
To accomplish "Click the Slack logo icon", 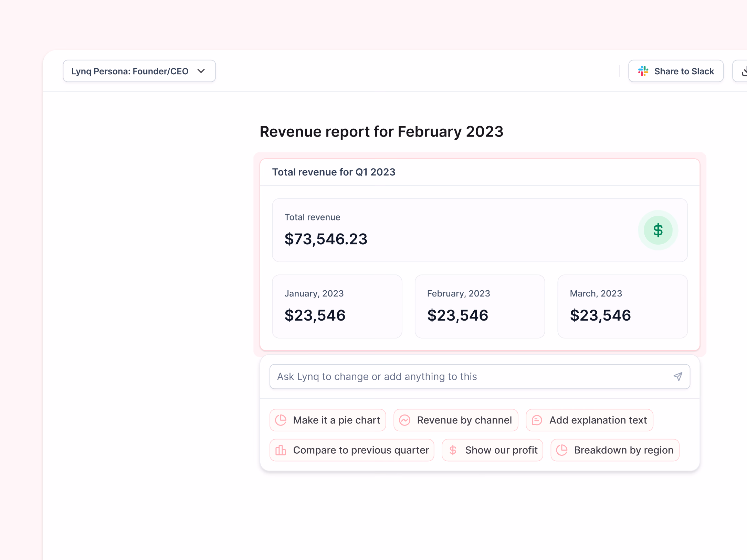I will coord(643,71).
